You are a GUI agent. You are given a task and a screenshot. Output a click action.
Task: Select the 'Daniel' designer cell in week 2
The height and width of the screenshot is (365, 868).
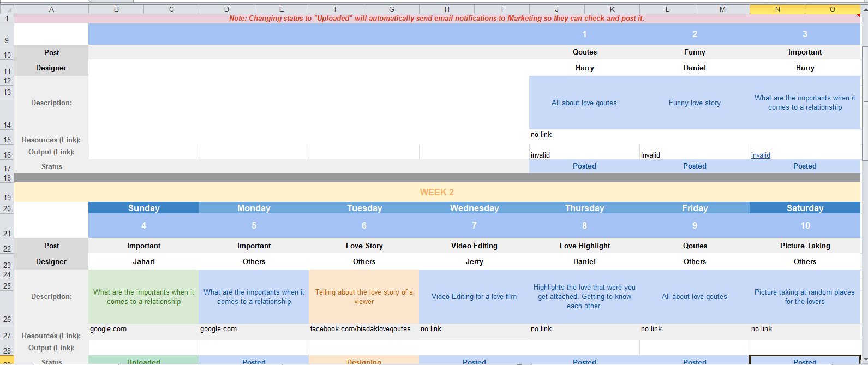click(584, 262)
